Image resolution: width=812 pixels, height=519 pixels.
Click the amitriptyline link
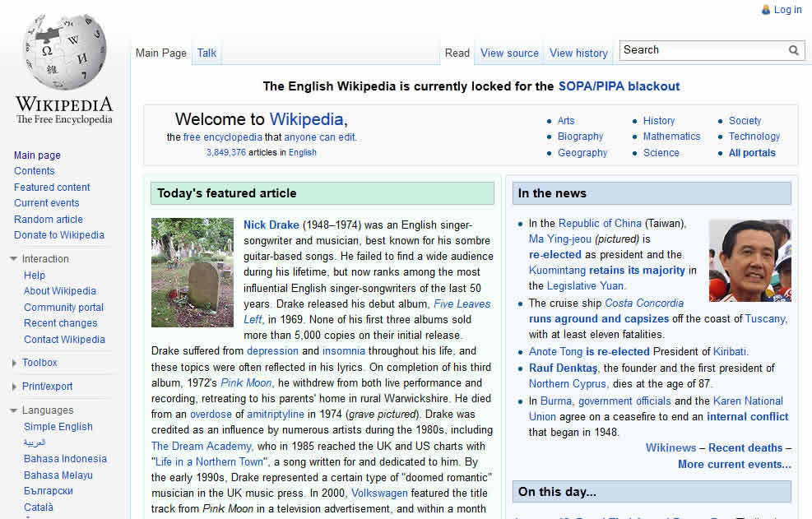point(276,415)
